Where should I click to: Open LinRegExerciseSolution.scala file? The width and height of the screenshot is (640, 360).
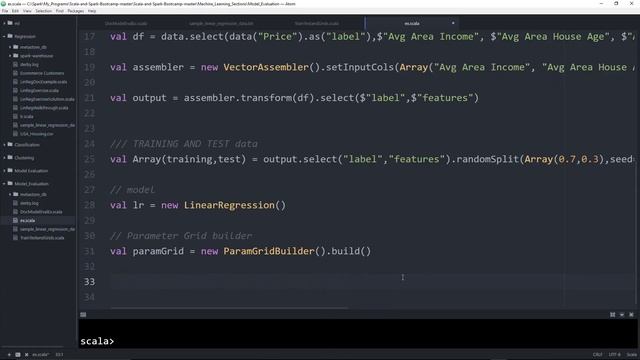coord(47,99)
